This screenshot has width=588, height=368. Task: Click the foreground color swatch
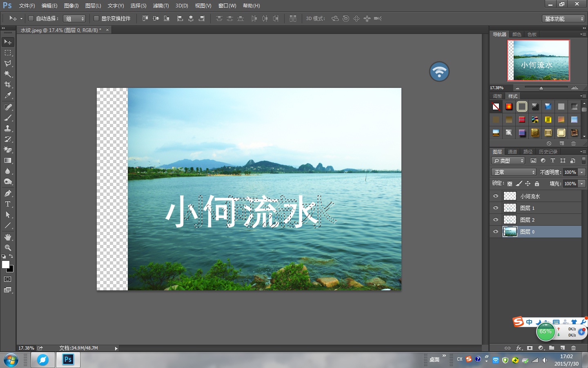(x=6, y=265)
